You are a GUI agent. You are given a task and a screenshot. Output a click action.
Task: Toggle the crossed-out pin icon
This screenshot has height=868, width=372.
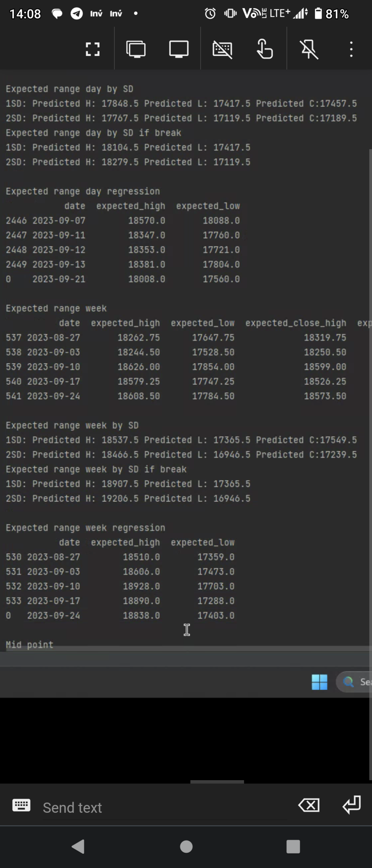coord(309,49)
